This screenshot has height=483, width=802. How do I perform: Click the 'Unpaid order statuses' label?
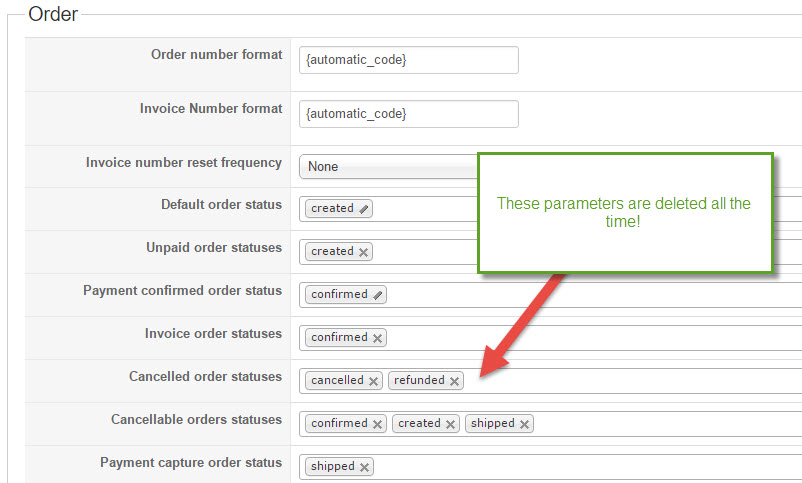(x=214, y=248)
